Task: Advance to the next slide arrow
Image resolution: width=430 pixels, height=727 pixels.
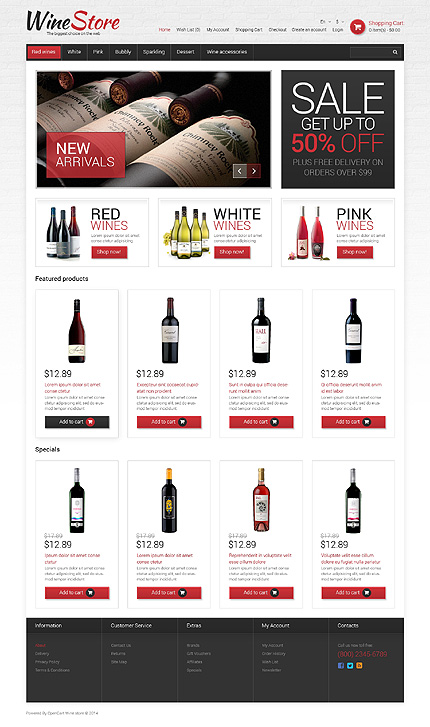Action: click(x=254, y=171)
